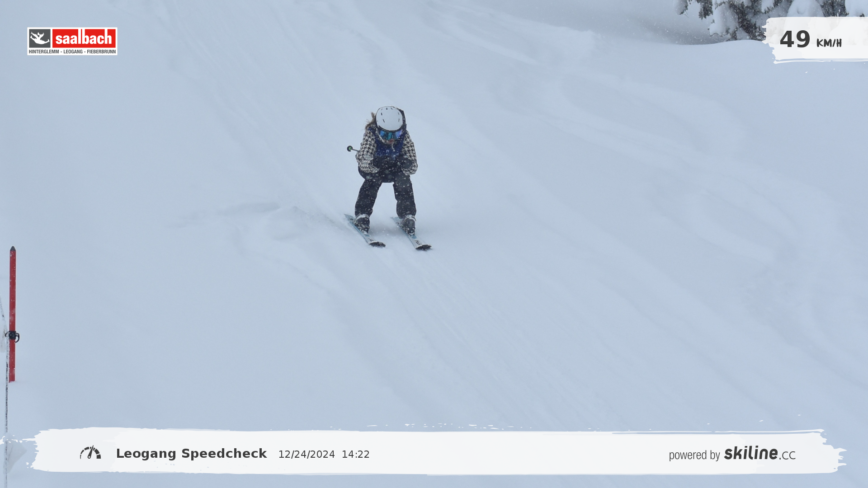This screenshot has height=488, width=868.
Task: Click the KM/H unit label
Action: click(x=829, y=43)
